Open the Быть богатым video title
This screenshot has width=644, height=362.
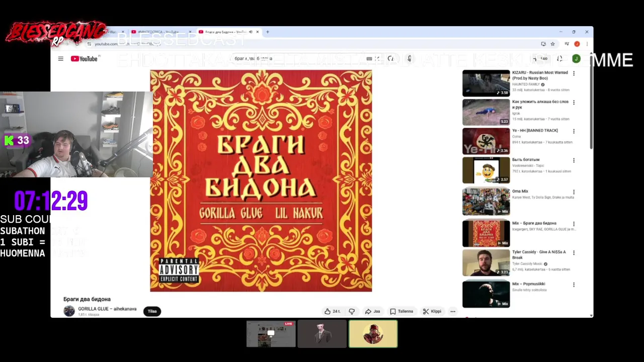click(526, 159)
